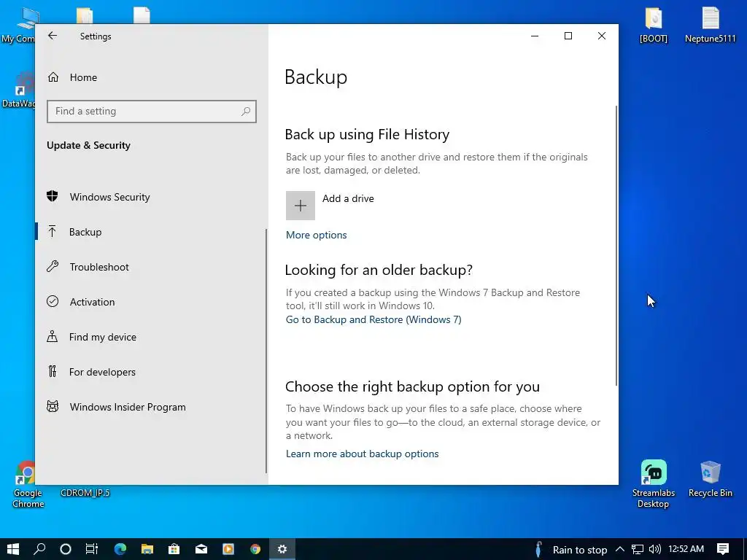Click the Find my device person icon
The image size is (747, 560).
click(x=53, y=337)
